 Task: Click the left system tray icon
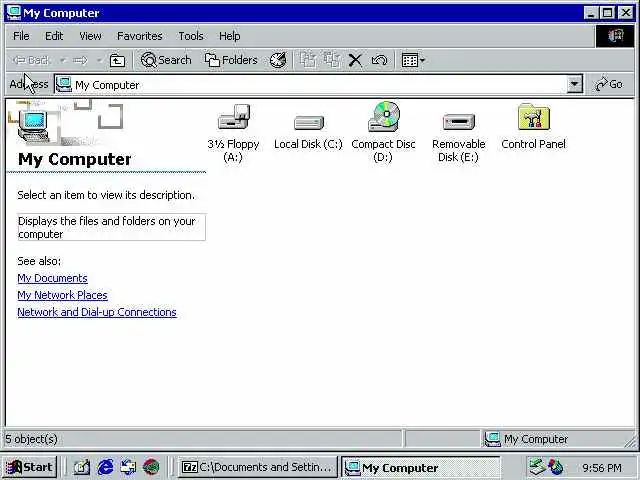coord(537,467)
